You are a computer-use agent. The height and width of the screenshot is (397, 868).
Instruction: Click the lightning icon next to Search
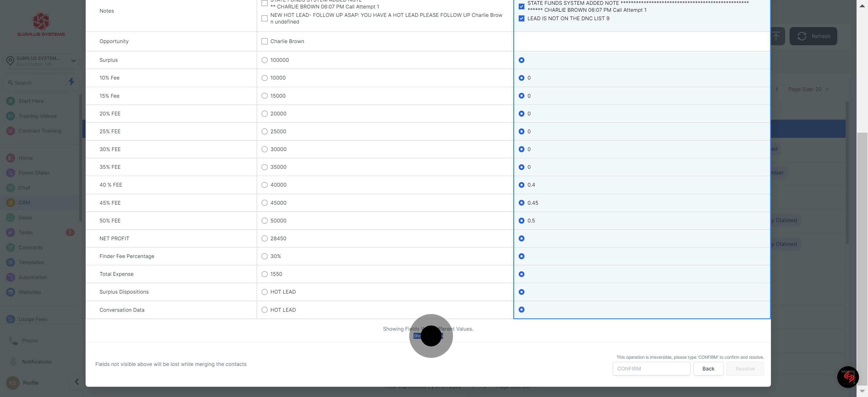pos(71,82)
